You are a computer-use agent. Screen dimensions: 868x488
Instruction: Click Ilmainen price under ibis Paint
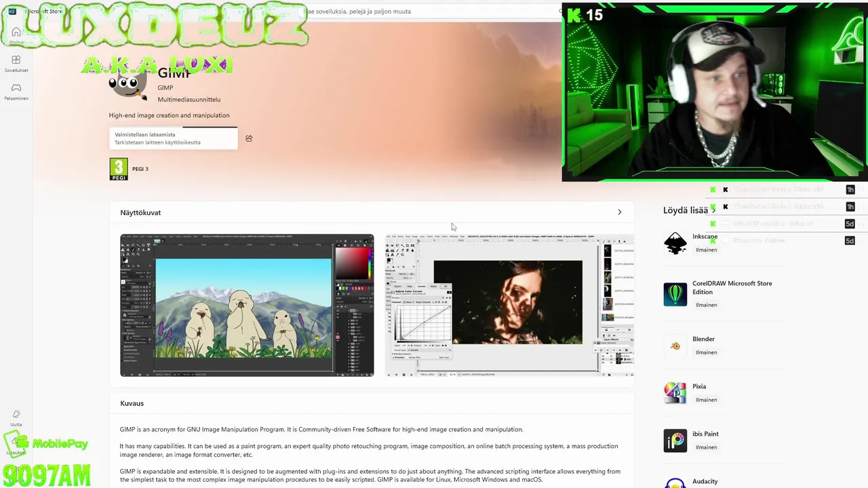(x=706, y=447)
